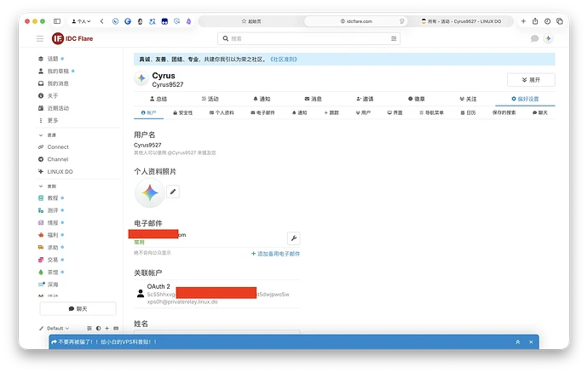The width and height of the screenshot is (588, 373).
Task: Select the 电子邮件 preferences sub-tab
Action: 262,113
